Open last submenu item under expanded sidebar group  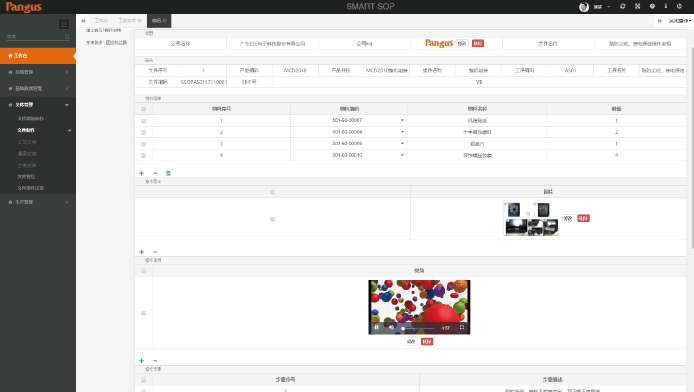(x=31, y=188)
